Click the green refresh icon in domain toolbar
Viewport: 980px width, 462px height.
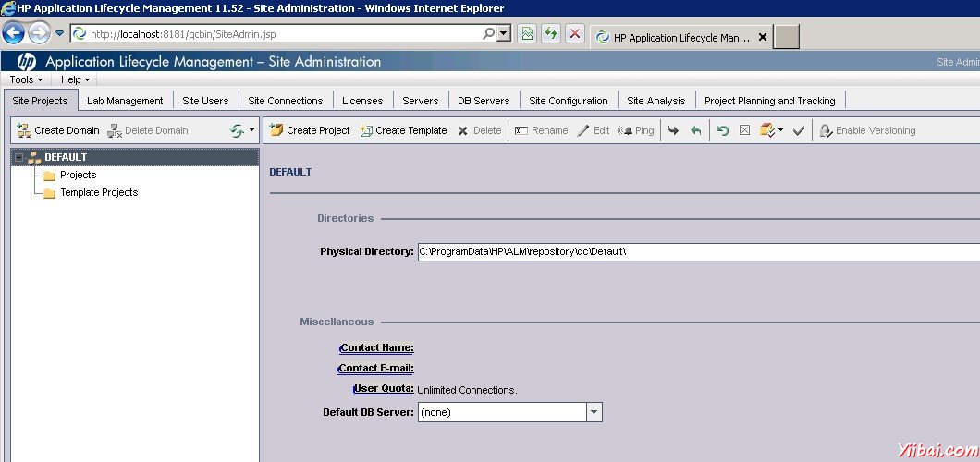237,130
